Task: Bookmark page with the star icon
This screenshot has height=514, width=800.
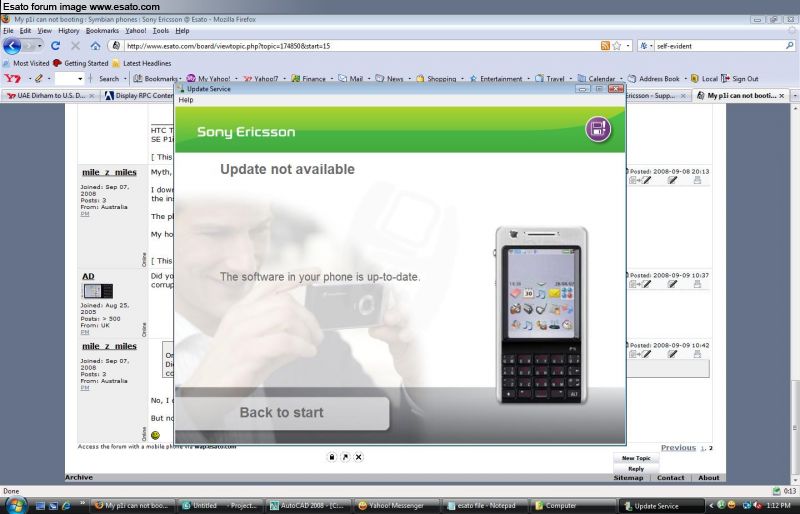Action: point(617,46)
